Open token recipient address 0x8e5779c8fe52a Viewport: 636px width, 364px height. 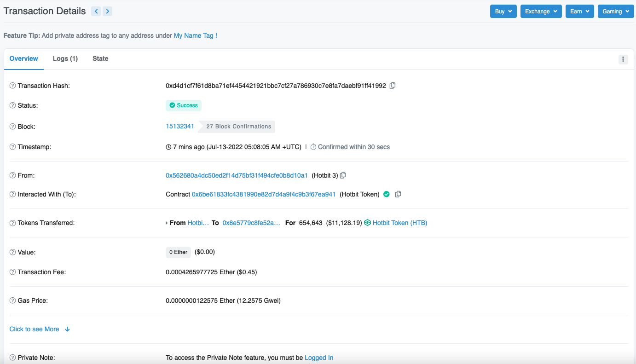[251, 223]
